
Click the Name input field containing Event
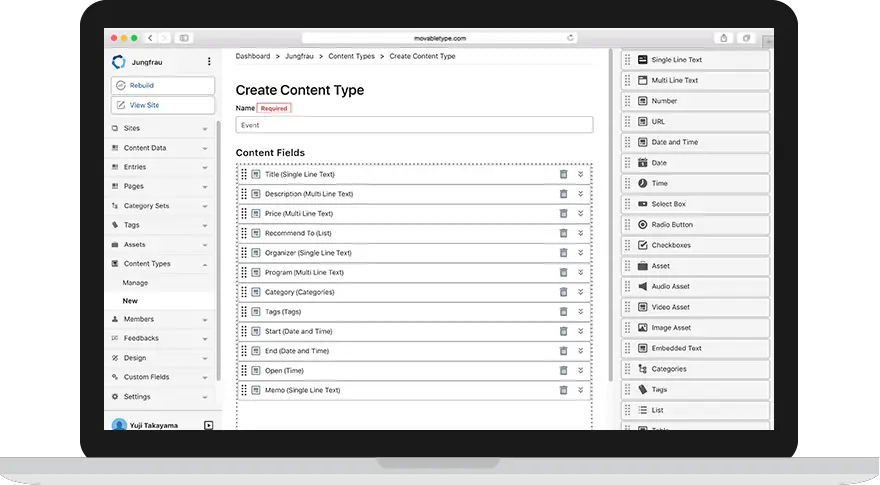point(414,126)
